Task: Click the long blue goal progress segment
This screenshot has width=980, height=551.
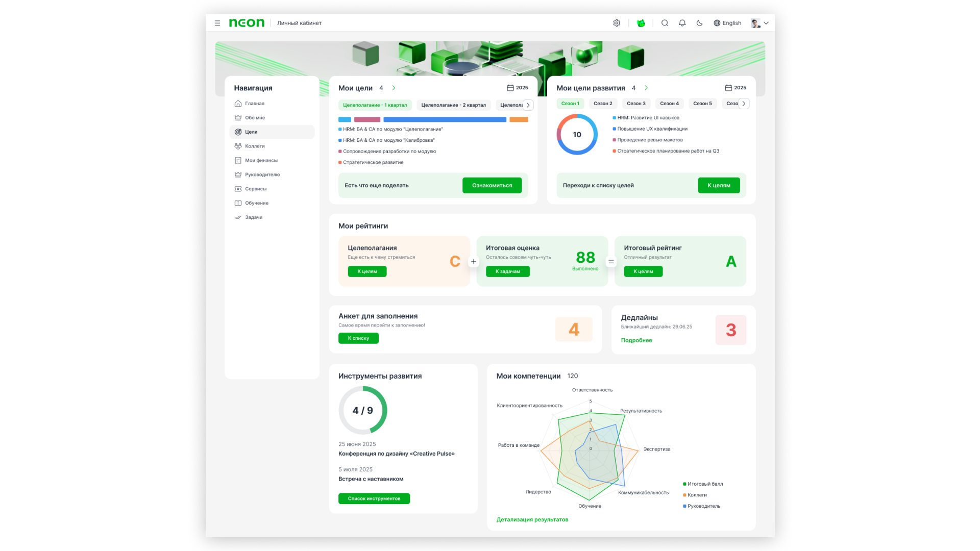Action: tap(445, 119)
